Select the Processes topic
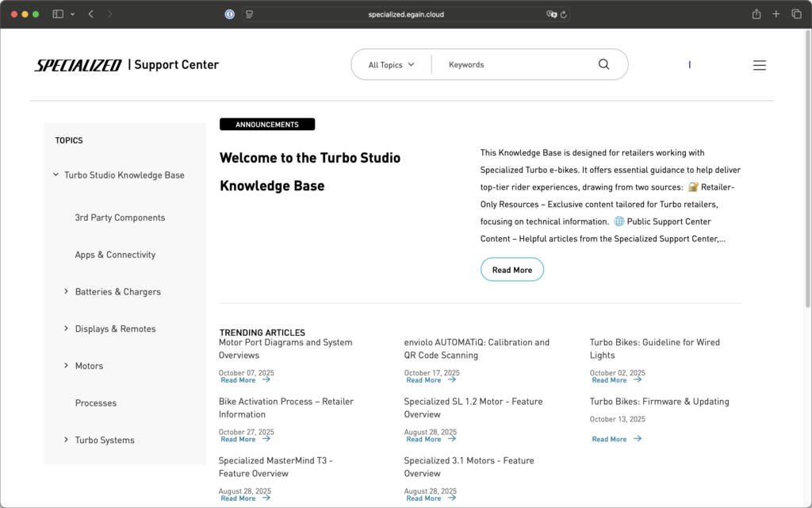 [x=96, y=403]
